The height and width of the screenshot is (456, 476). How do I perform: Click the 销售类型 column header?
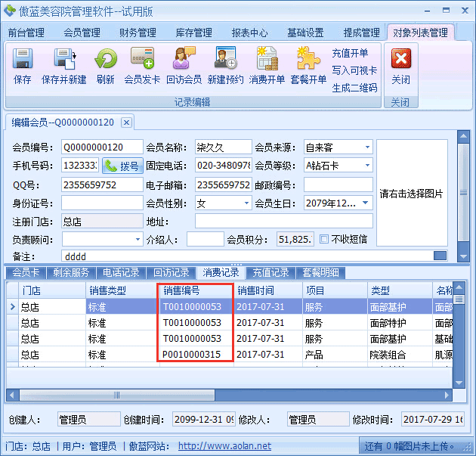122,290
